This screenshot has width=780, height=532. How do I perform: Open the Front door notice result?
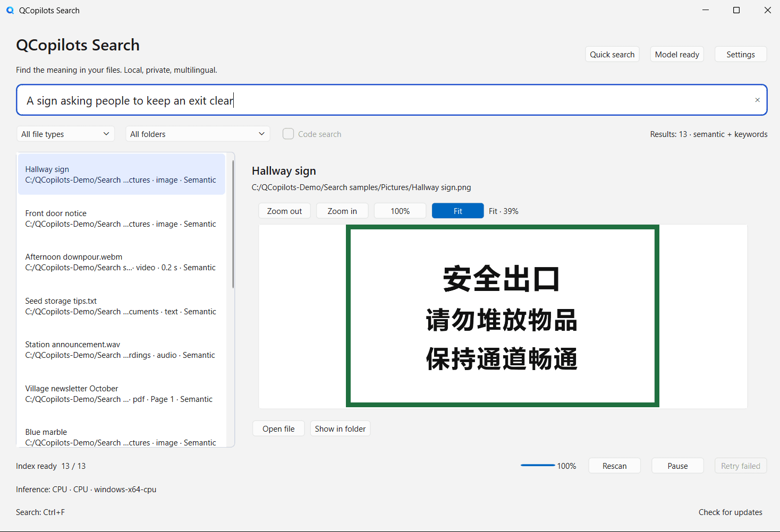pyautogui.click(x=122, y=218)
